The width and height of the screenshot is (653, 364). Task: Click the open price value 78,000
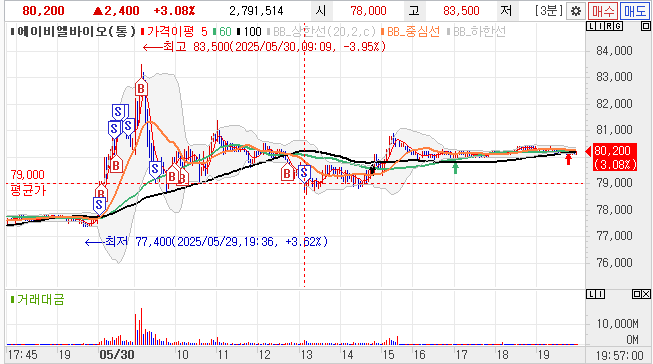pos(368,11)
